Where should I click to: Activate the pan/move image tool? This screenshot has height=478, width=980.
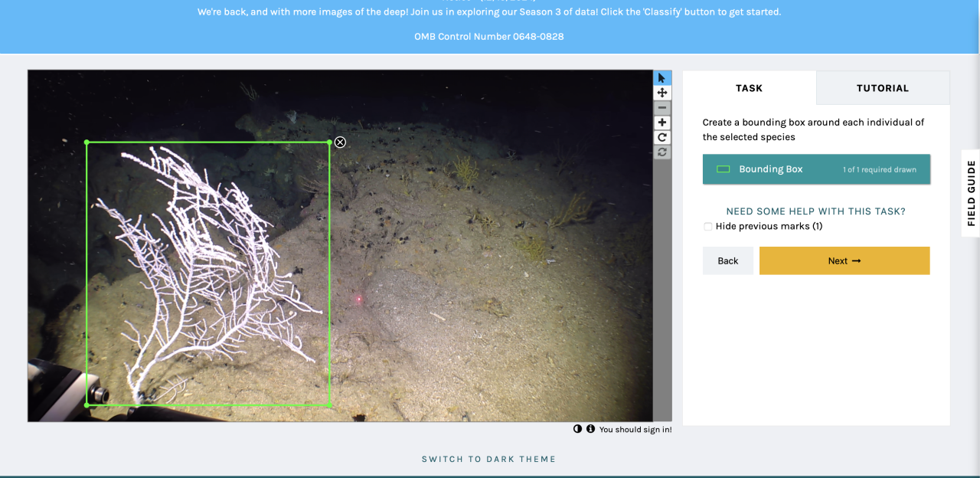click(662, 93)
